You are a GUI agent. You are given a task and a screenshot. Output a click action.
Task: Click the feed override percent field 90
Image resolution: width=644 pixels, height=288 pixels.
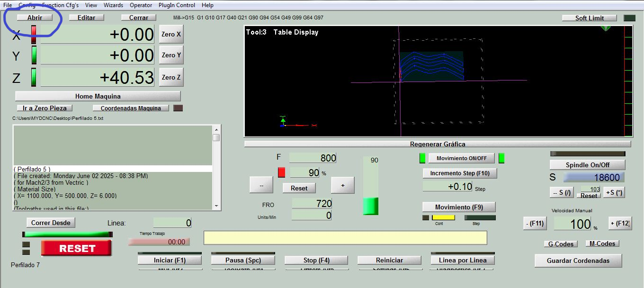(x=304, y=172)
